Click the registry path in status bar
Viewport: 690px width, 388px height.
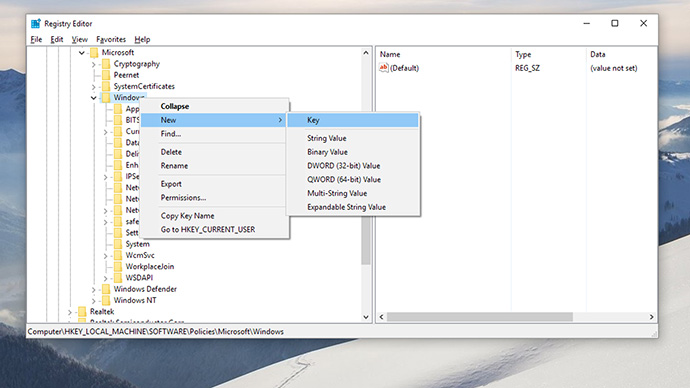(156, 332)
